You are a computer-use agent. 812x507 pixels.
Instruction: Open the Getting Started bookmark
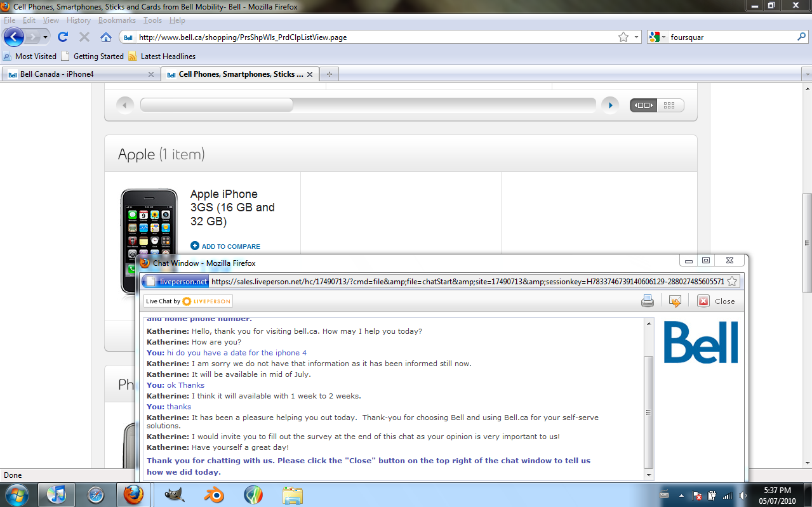93,56
